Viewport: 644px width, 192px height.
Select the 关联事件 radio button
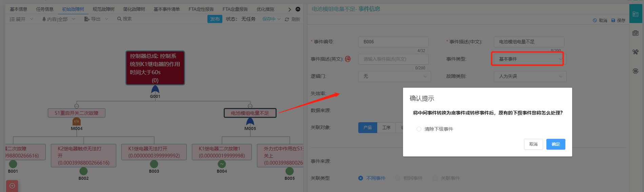(435, 178)
